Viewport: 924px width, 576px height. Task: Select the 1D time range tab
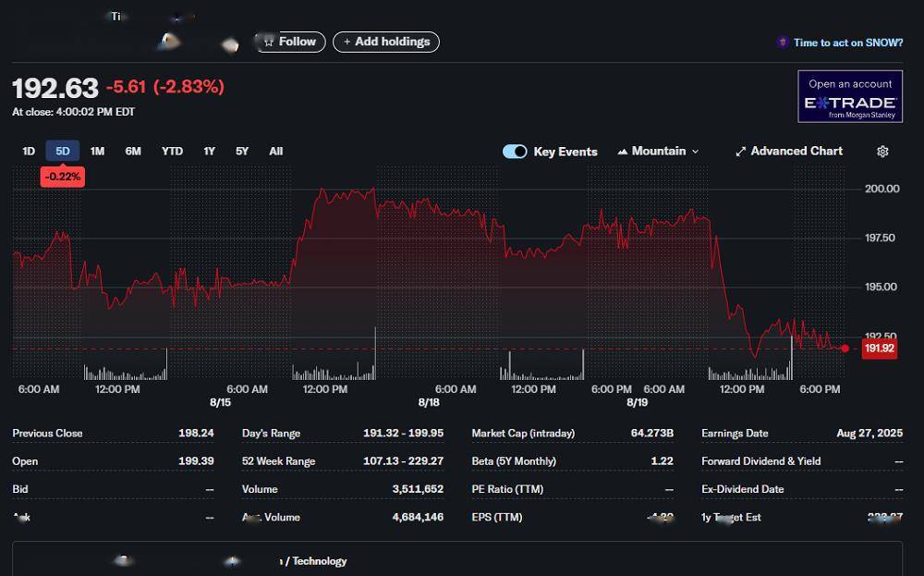tap(29, 152)
